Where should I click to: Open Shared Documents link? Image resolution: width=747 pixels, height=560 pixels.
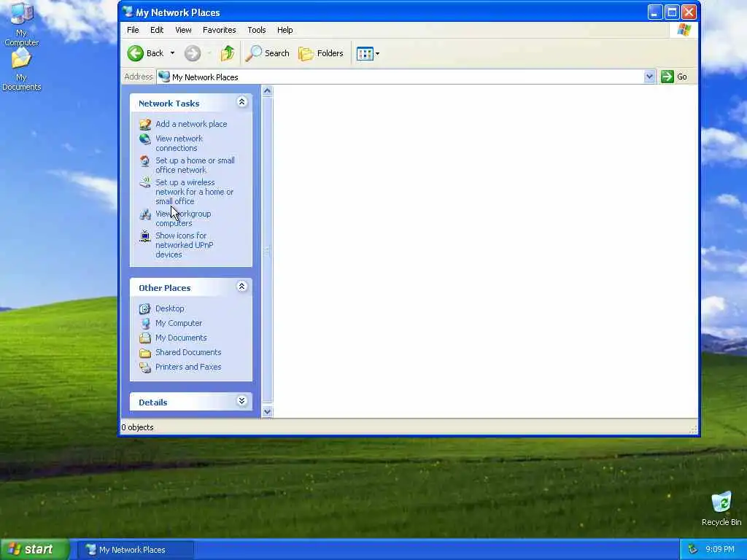188,352
